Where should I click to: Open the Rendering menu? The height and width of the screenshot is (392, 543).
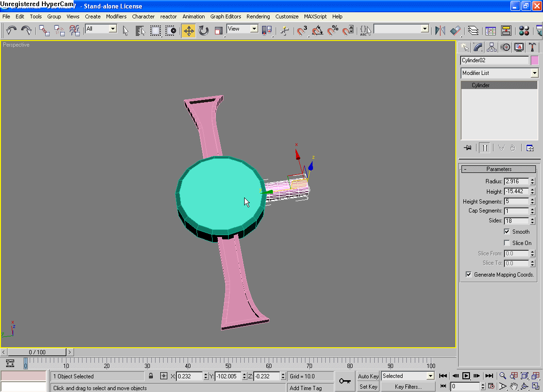tap(258, 16)
